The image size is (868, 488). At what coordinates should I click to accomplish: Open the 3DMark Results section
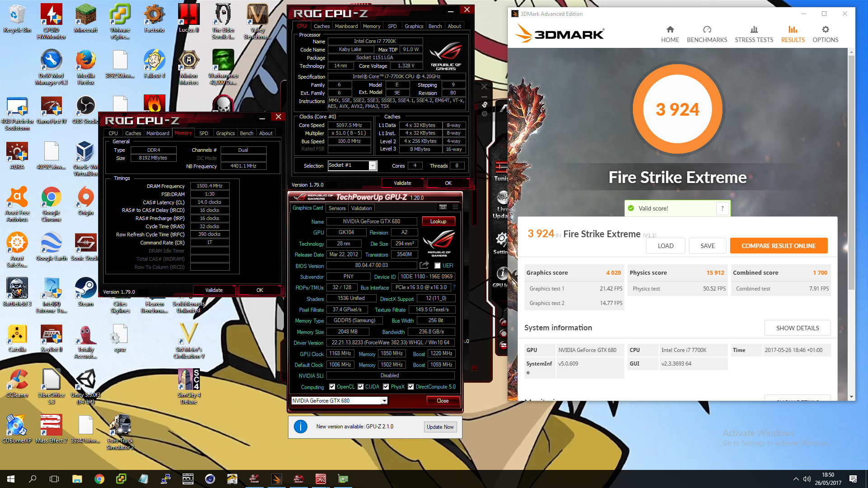tap(793, 34)
